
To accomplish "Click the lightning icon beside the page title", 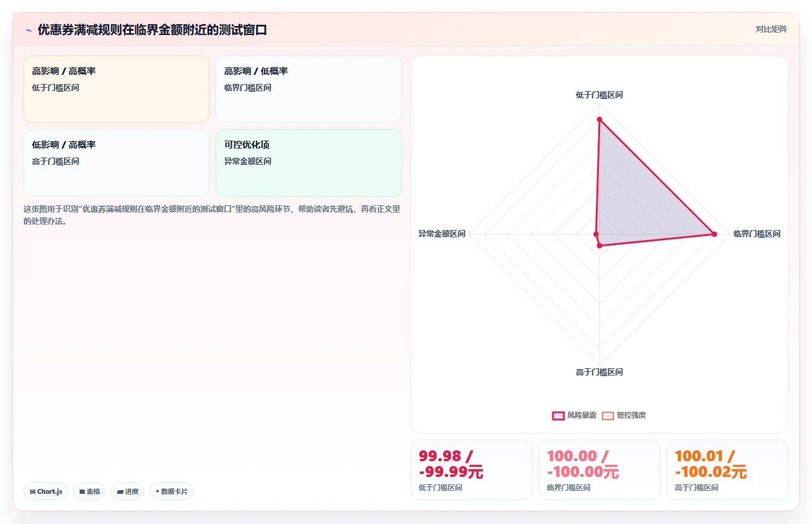I will pos(28,30).
